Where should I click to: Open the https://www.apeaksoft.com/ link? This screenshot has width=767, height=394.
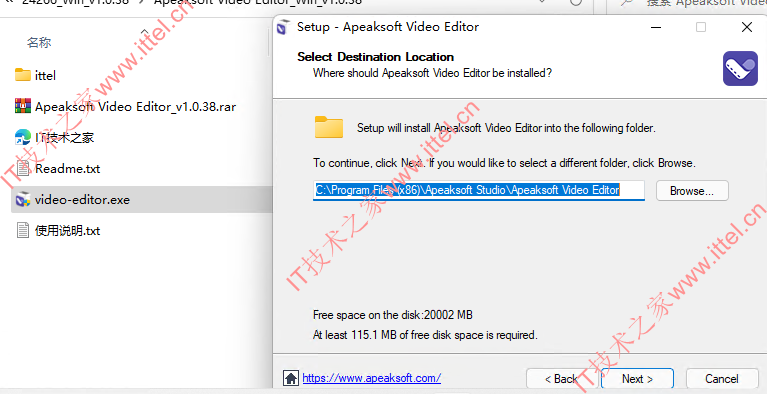tap(372, 378)
